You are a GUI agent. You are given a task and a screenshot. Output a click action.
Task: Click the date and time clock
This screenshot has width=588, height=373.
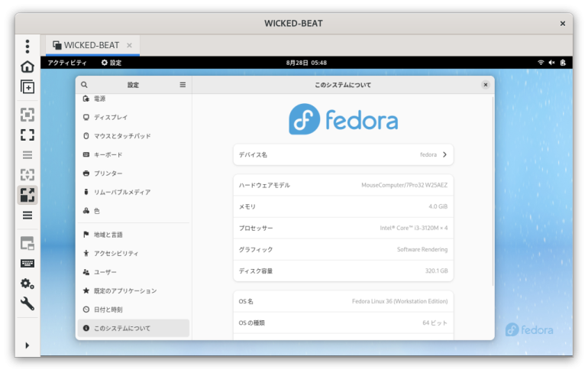(306, 63)
